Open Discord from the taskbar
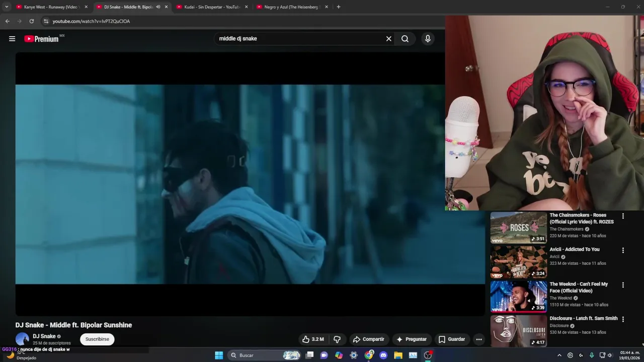Viewport: 644px width, 362px height. tap(383, 355)
